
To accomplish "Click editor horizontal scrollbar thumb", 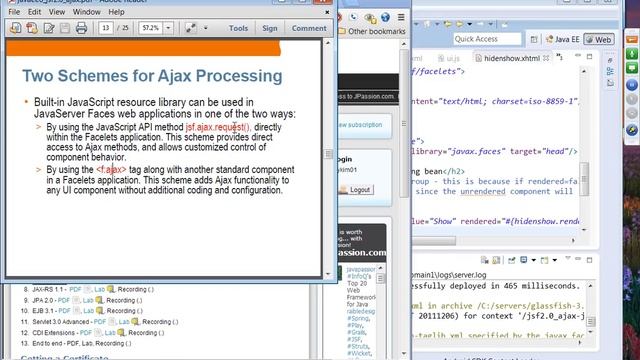I will [x=433, y=241].
